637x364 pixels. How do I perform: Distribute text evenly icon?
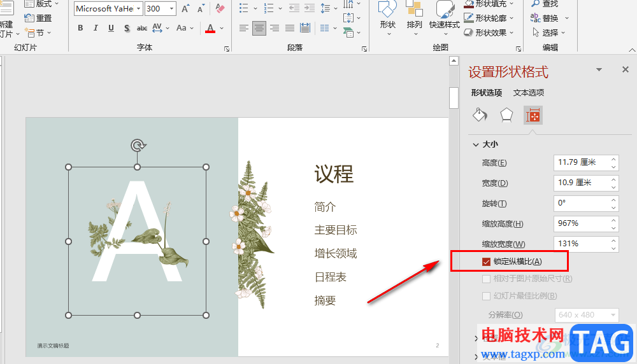pyautogui.click(x=304, y=28)
